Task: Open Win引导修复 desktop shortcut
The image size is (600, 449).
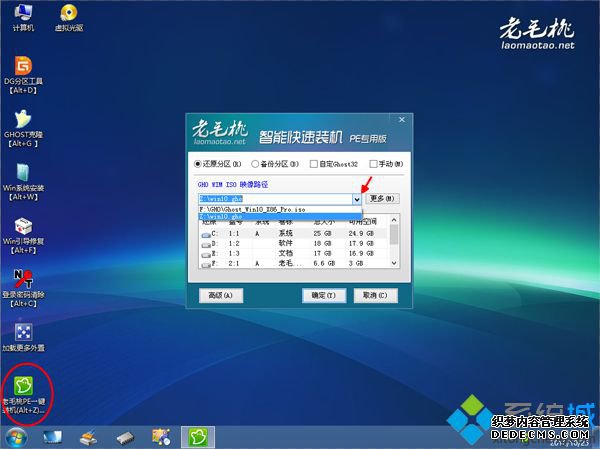Action: (23, 235)
